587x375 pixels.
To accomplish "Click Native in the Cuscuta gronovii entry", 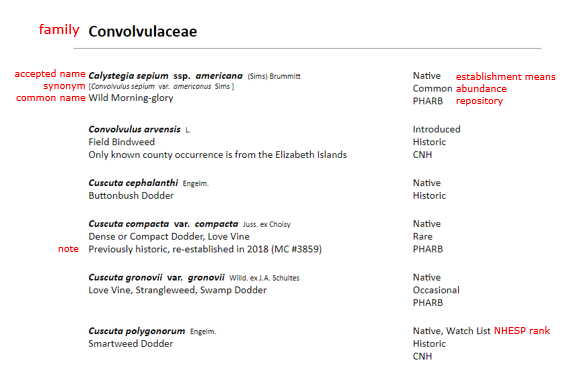I will pyautogui.click(x=427, y=278).
